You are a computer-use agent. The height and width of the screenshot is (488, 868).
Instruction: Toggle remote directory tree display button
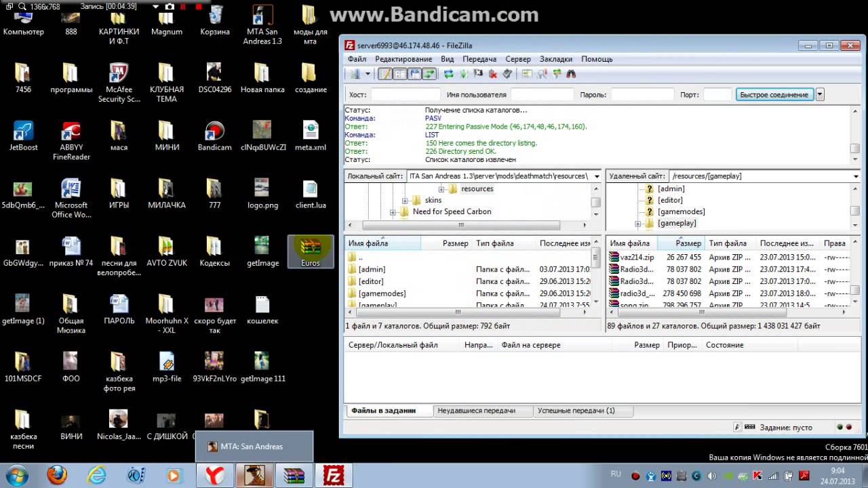pos(415,74)
